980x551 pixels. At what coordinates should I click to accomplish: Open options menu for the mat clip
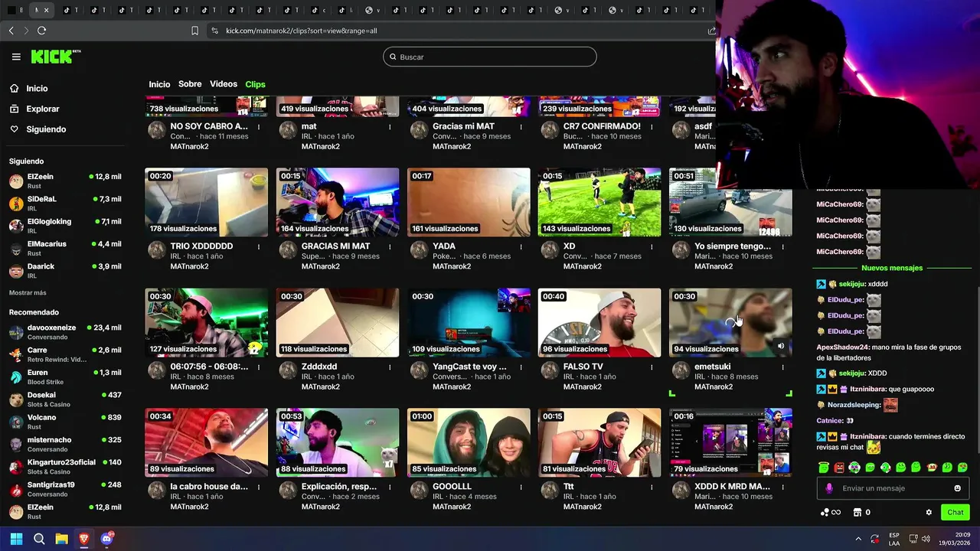click(x=390, y=127)
